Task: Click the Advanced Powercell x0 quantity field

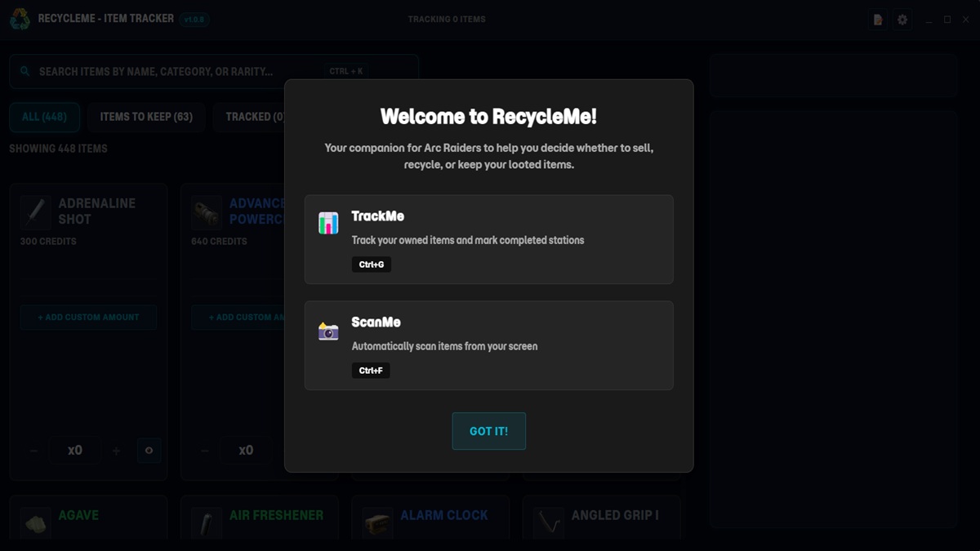Action: pyautogui.click(x=246, y=451)
